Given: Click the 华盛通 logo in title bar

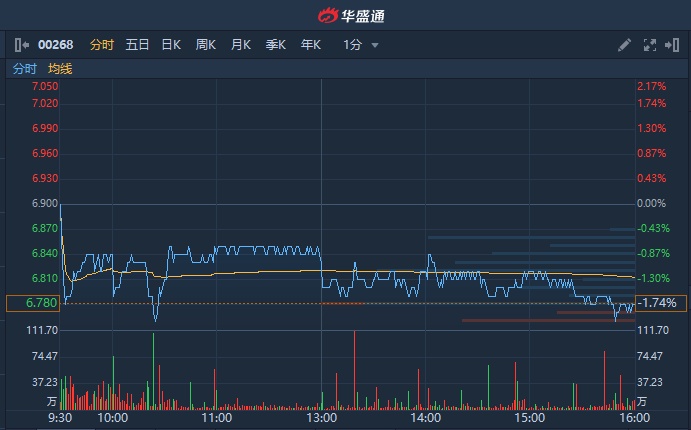Looking at the screenshot, I should pos(345,15).
